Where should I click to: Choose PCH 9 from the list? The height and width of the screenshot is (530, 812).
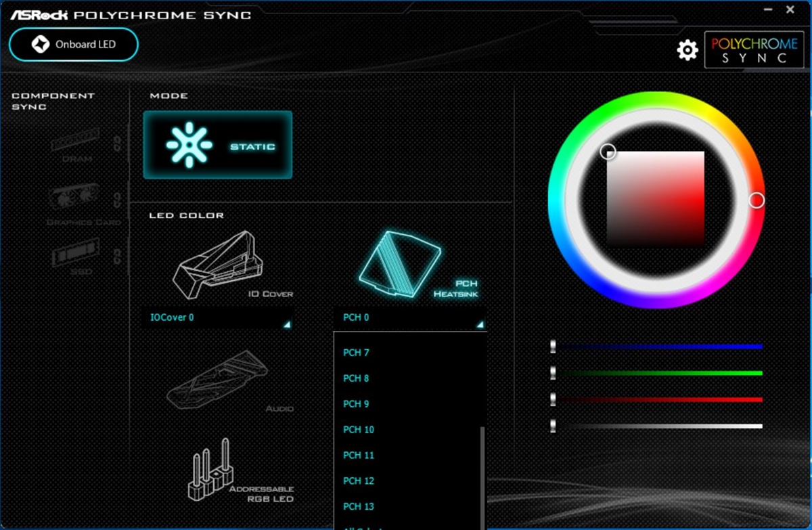coord(356,404)
